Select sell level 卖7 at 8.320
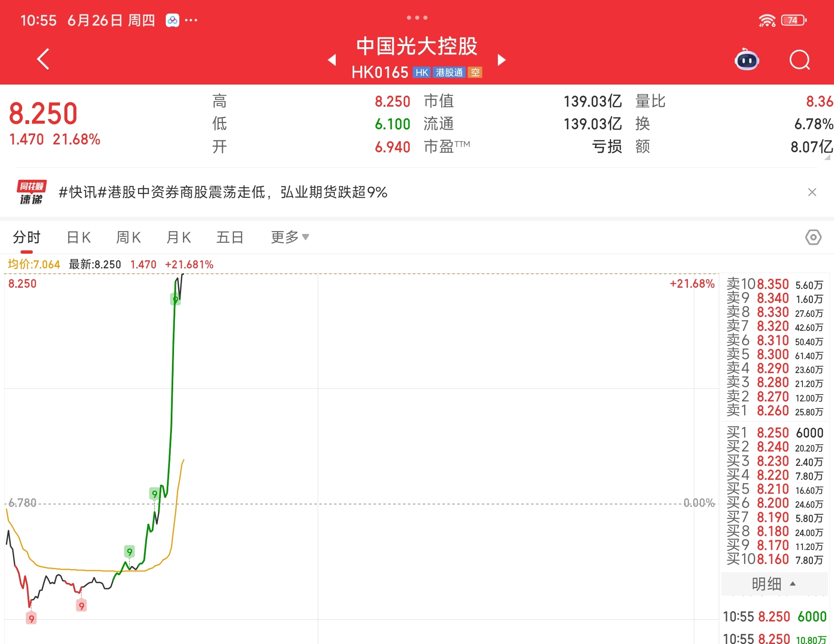This screenshot has height=644, width=834. 774,326
